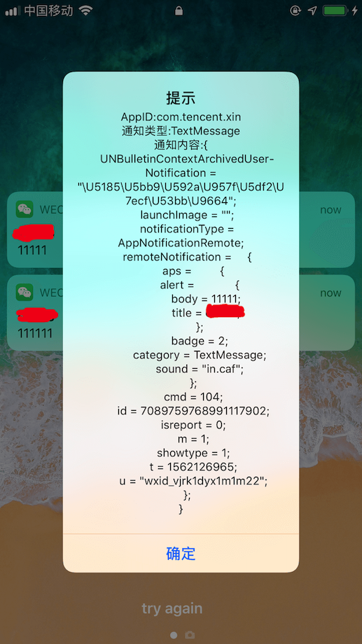The height and width of the screenshot is (644, 362).
Task: Tap the Wi-Fi icon in the status bar
Action: pos(86,10)
